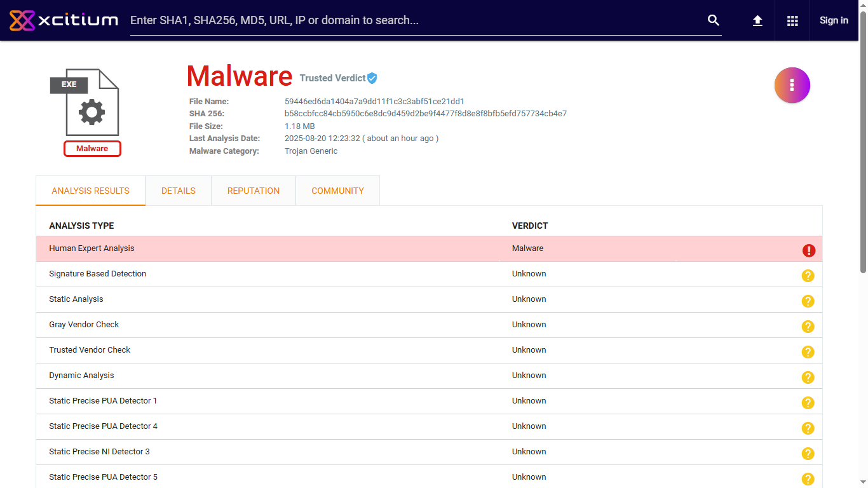Viewport: 868px width, 488px height.
Task: Select the Trusted Vendor Check row
Action: [x=90, y=350]
